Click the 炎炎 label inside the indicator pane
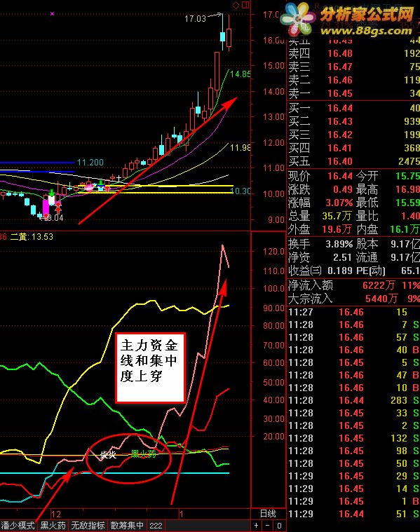 pos(108,455)
